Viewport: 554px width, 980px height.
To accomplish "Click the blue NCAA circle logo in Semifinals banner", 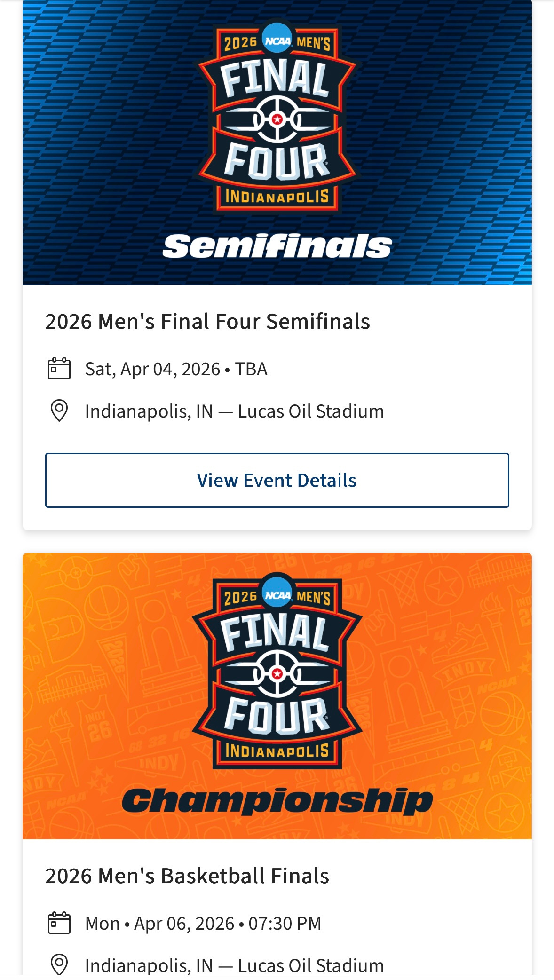I will point(277,40).
